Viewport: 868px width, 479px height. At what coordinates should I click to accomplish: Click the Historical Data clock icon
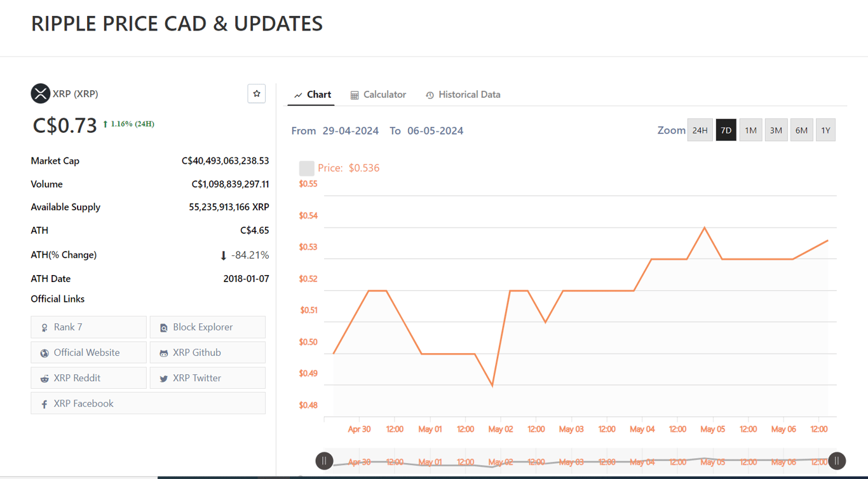430,95
